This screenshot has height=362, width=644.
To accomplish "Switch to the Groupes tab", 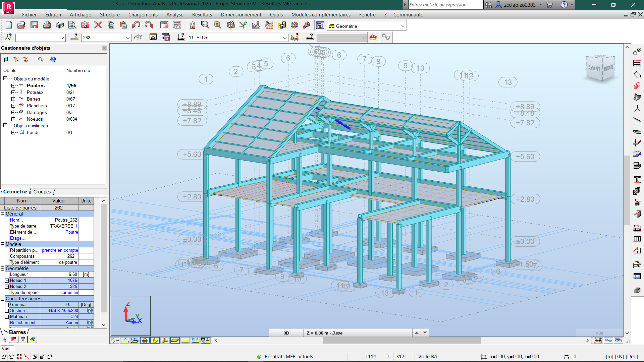I will pyautogui.click(x=42, y=192).
